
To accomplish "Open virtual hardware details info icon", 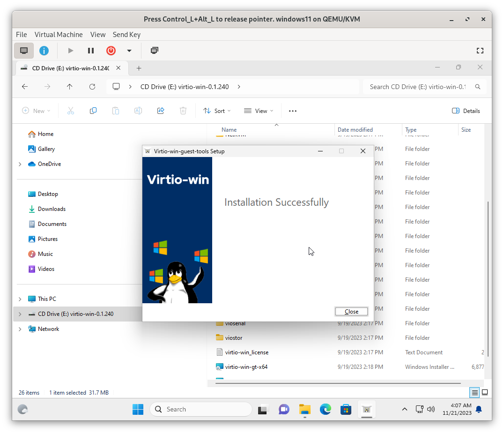I will (44, 51).
